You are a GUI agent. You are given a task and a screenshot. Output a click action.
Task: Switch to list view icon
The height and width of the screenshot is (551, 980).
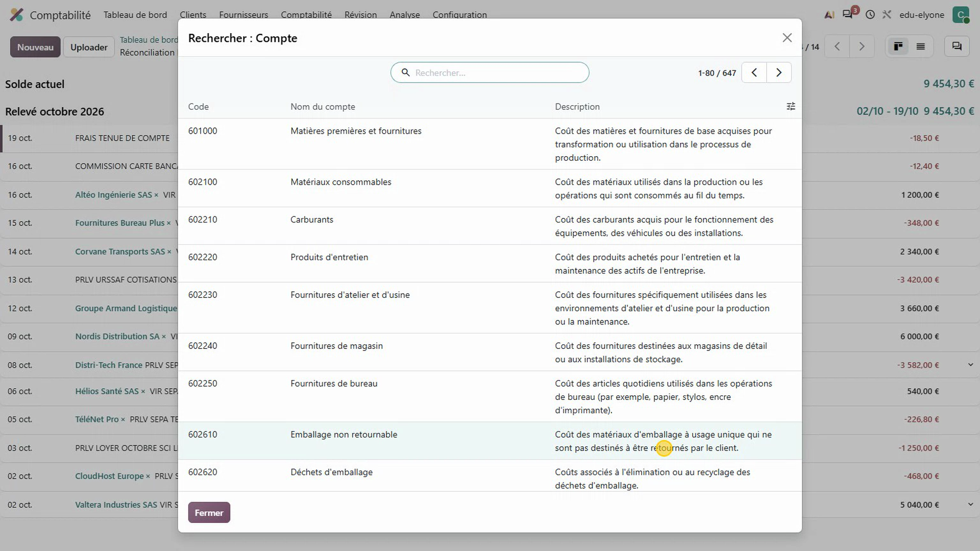point(920,46)
